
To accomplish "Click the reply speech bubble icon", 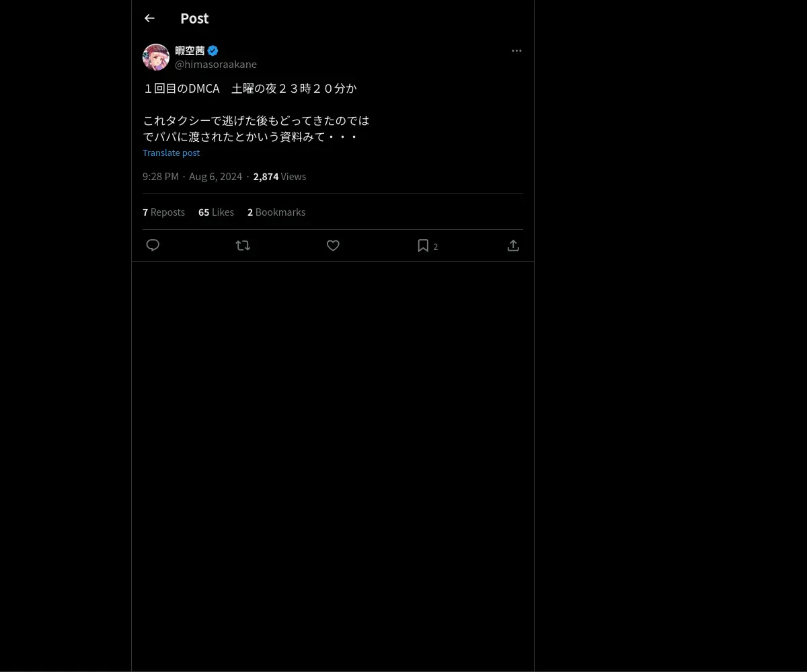I will tap(153, 245).
